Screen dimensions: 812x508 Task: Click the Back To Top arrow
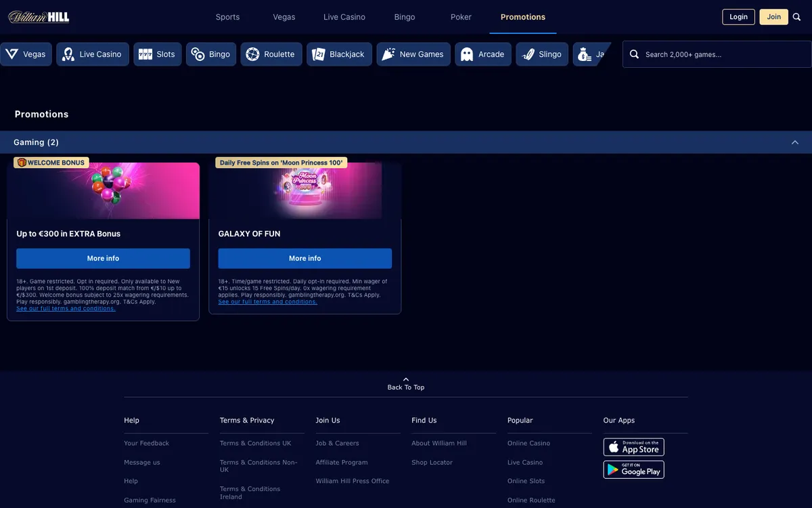click(x=406, y=379)
